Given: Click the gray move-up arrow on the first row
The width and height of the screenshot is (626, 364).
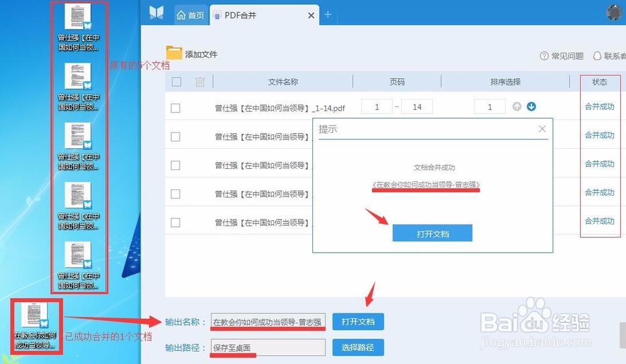Looking at the screenshot, I should (x=516, y=106).
